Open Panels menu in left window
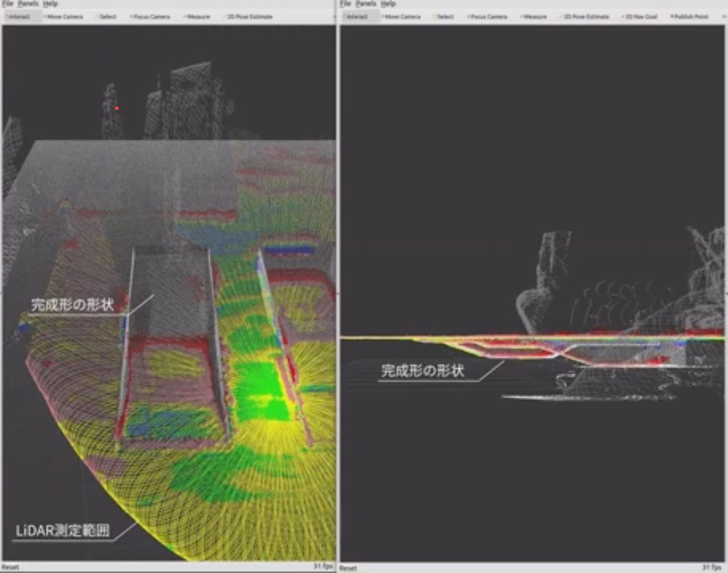This screenshot has height=573, width=728. (28, 3)
